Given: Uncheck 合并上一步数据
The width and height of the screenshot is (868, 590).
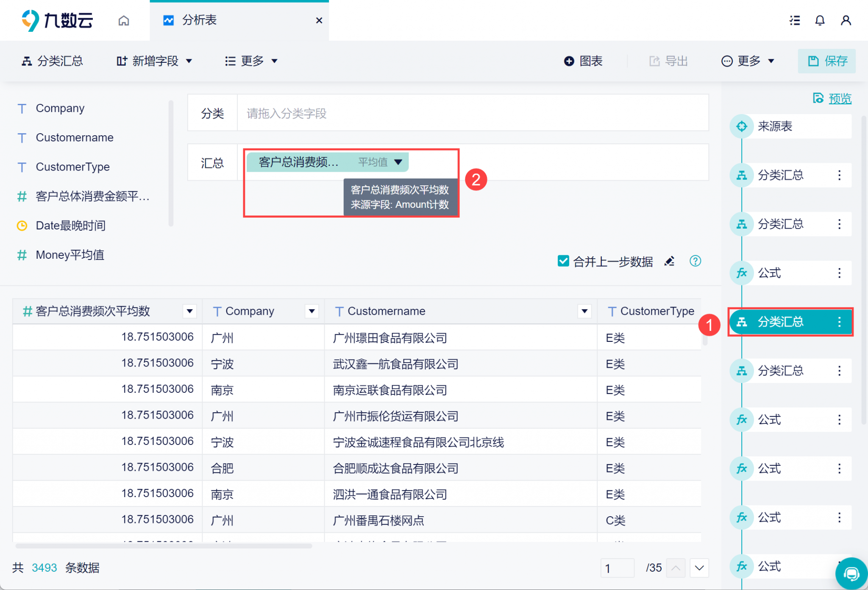Looking at the screenshot, I should pos(563,261).
